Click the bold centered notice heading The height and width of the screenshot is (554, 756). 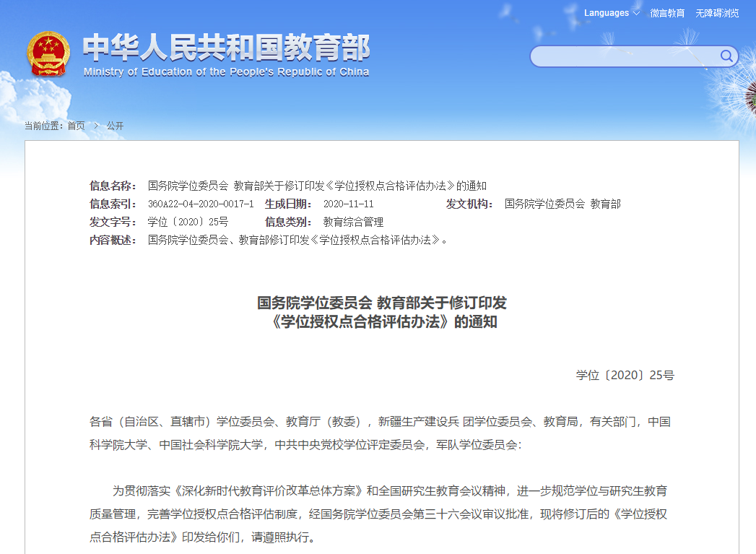click(382, 312)
